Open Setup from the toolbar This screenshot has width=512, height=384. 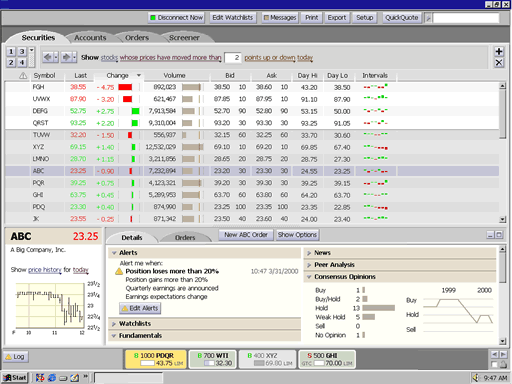(364, 18)
